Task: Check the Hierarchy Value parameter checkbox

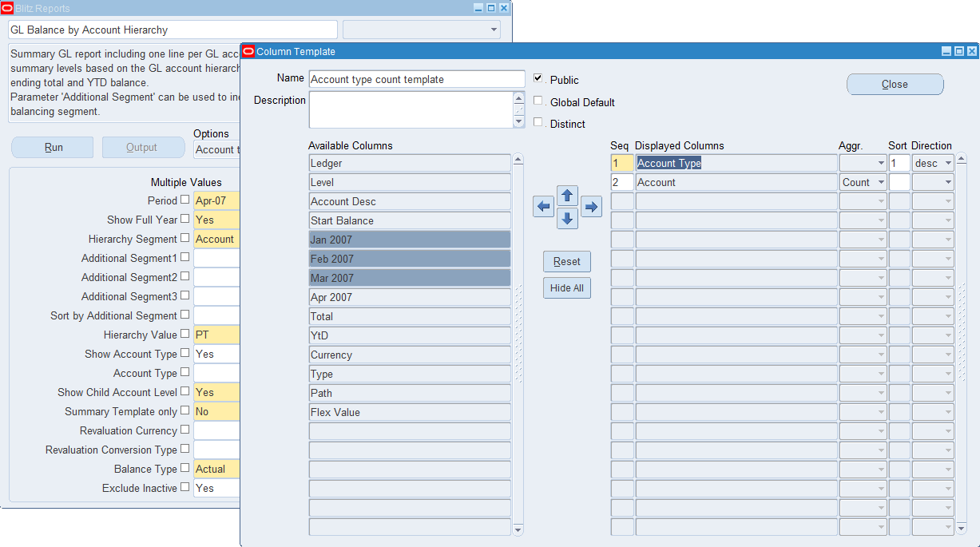Action: [x=184, y=334]
